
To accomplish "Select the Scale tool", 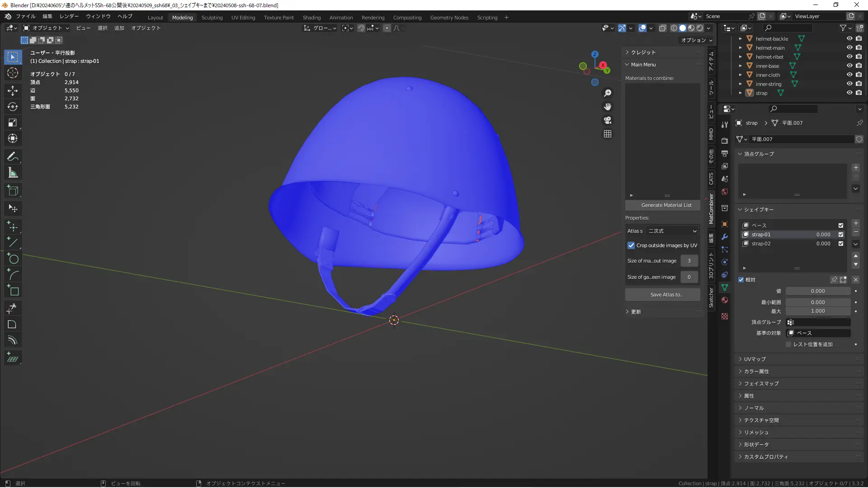I will [13, 122].
